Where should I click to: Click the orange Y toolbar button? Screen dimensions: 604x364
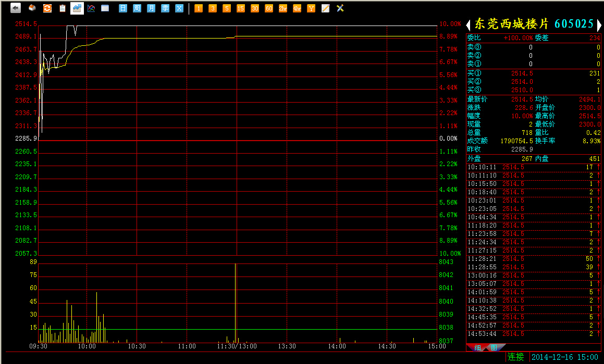311,8
